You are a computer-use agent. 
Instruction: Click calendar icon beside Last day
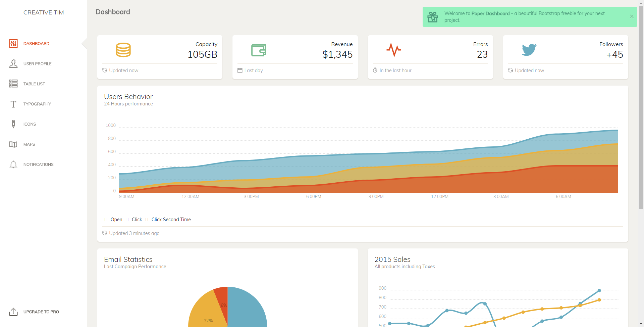(240, 70)
